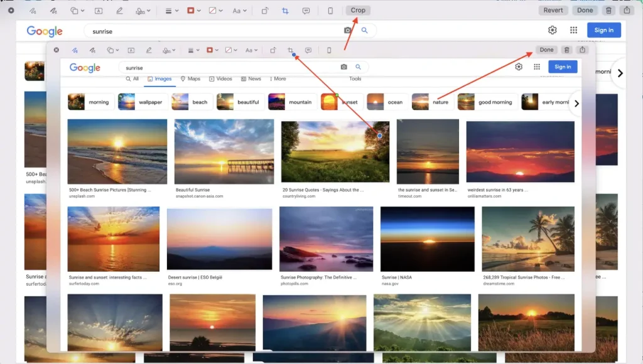
Task: Click the "mountain" filter chip
Action: click(291, 102)
